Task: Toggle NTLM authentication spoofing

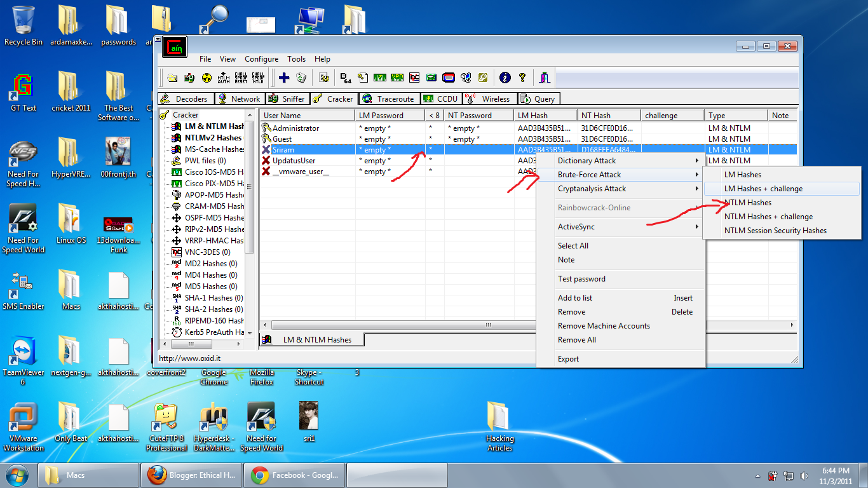Action: [x=224, y=77]
